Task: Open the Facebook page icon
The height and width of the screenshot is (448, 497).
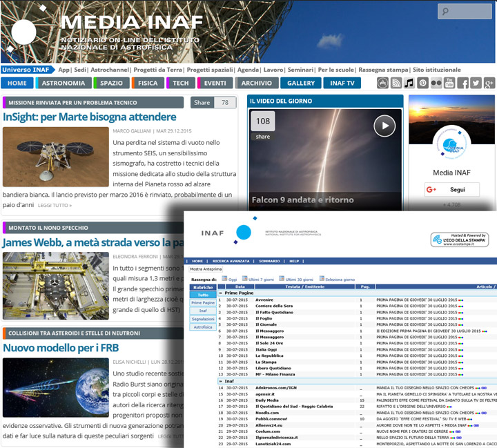Action: (463, 84)
